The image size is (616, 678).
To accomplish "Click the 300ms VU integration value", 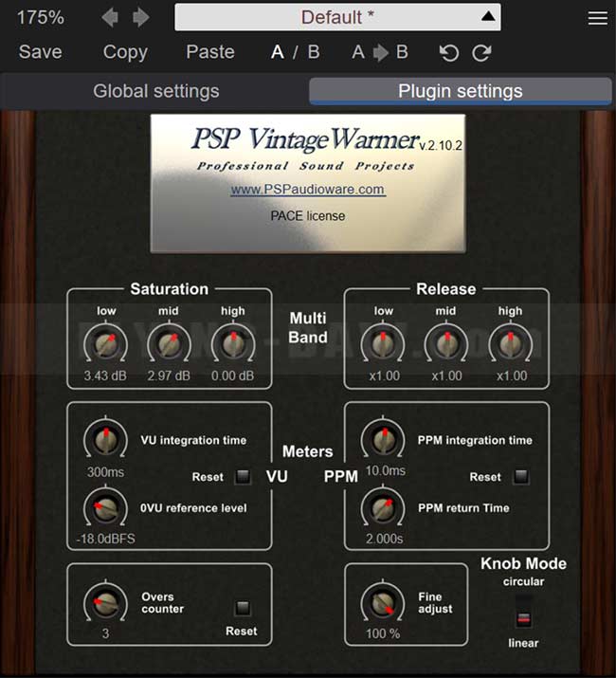I will [x=105, y=471].
